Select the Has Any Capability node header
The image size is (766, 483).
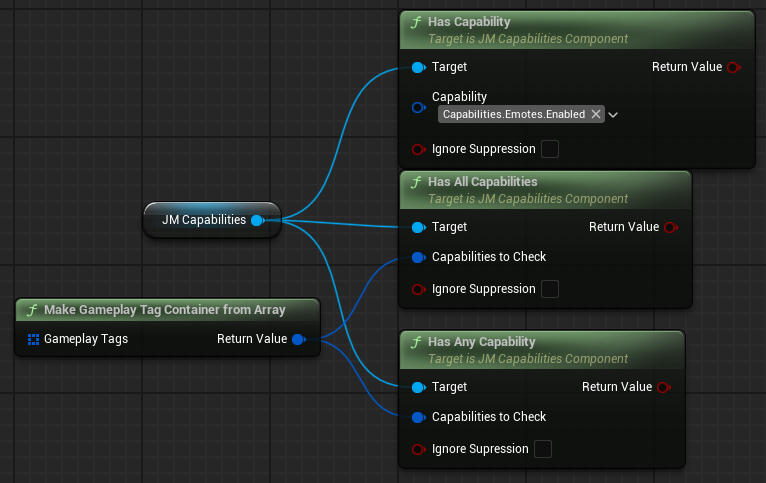coord(478,342)
